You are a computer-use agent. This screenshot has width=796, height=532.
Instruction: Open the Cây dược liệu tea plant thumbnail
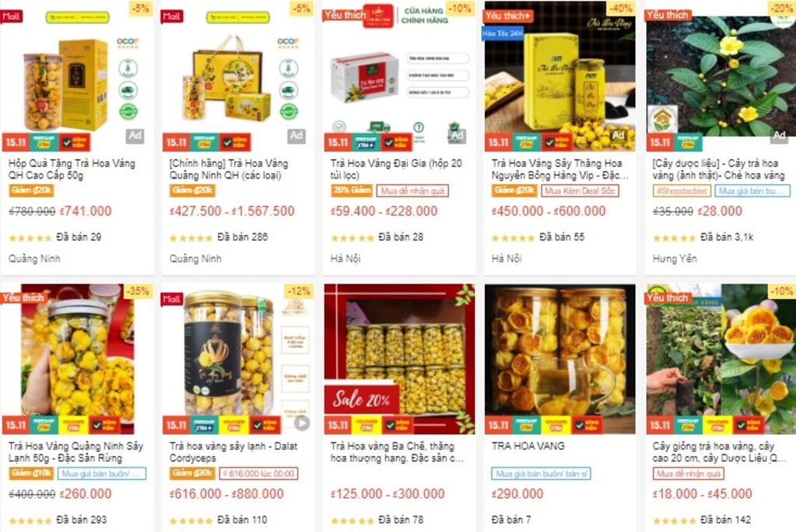pos(721,76)
